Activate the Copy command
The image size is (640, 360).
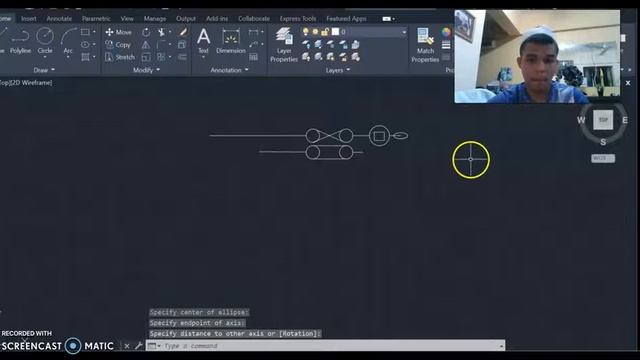pos(118,44)
